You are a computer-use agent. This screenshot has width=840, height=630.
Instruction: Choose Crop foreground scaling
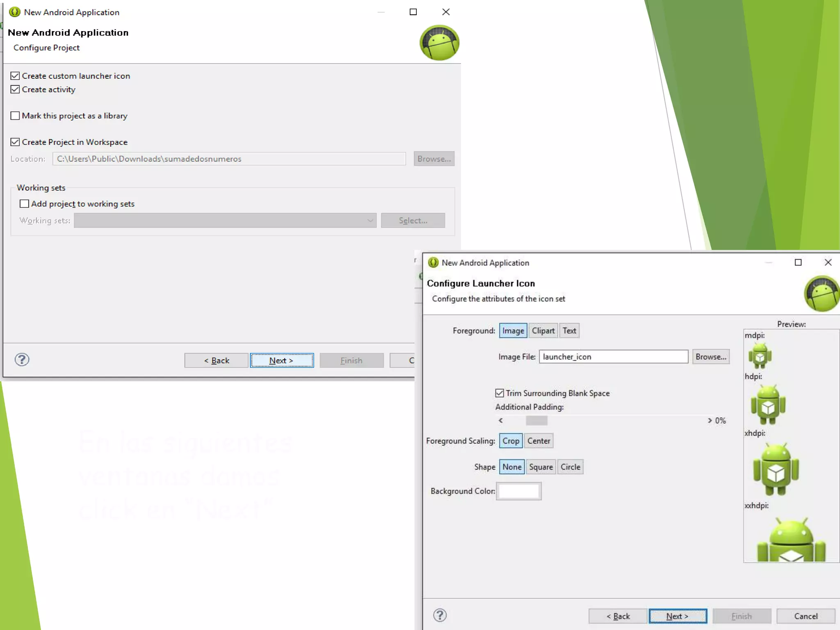(x=511, y=441)
